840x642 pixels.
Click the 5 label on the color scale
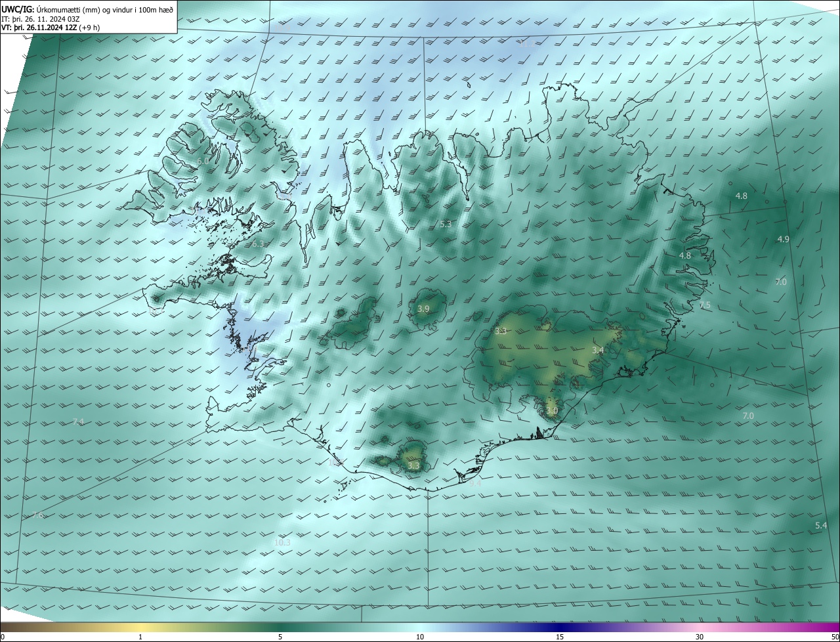click(x=280, y=637)
